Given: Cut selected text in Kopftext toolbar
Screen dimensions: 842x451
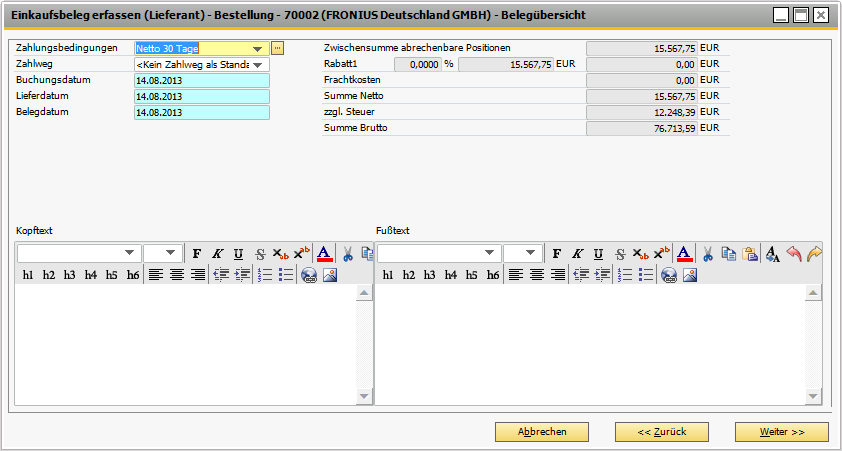Looking at the screenshot, I should (x=348, y=254).
